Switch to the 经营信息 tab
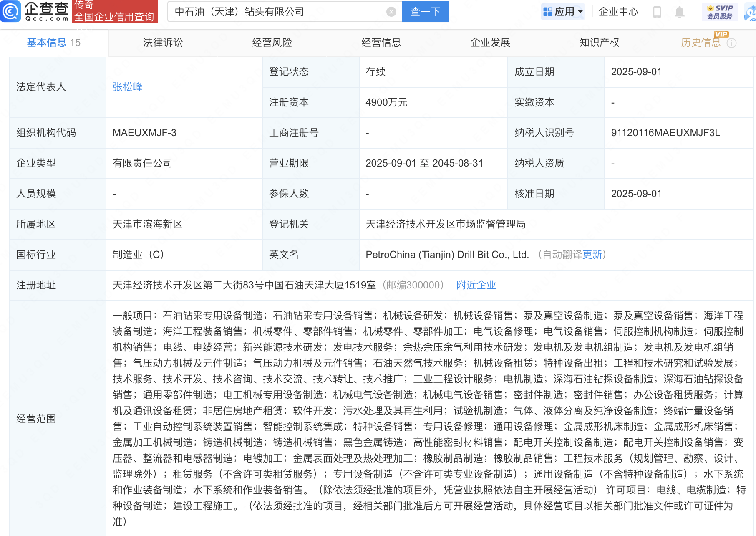756x536 pixels. pyautogui.click(x=381, y=43)
